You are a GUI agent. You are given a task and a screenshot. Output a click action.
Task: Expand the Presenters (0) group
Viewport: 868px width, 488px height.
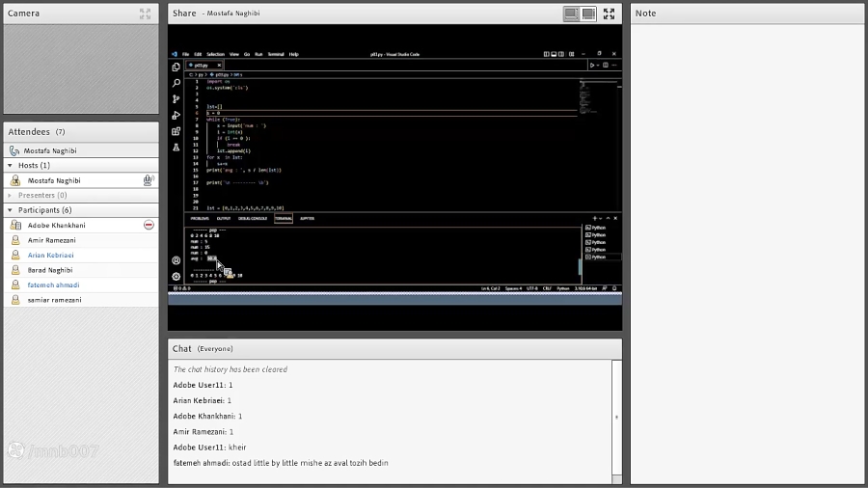tap(11, 195)
